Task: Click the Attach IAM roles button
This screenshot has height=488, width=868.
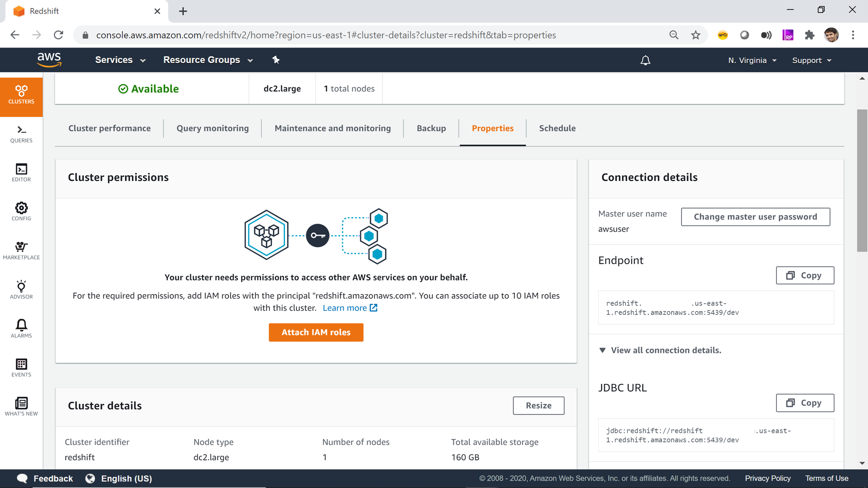Action: click(316, 332)
